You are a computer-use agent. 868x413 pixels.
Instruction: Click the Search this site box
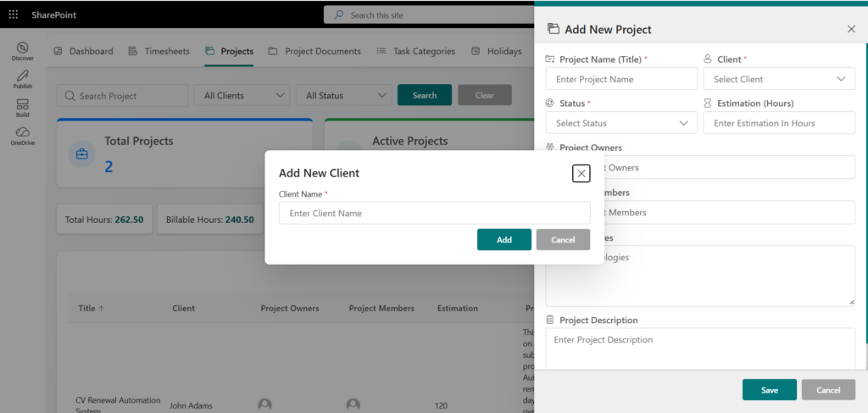tap(429, 15)
